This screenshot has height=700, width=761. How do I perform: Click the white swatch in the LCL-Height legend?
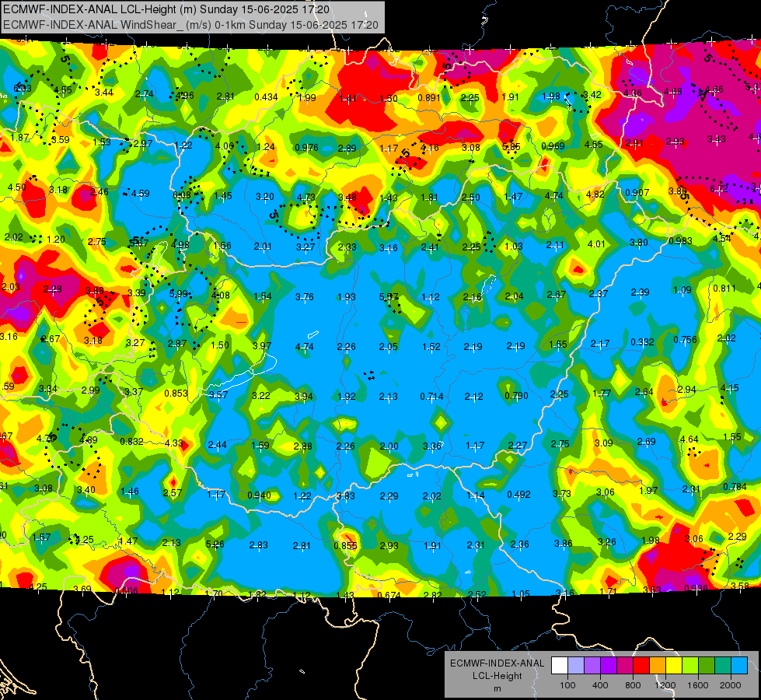pyautogui.click(x=560, y=665)
